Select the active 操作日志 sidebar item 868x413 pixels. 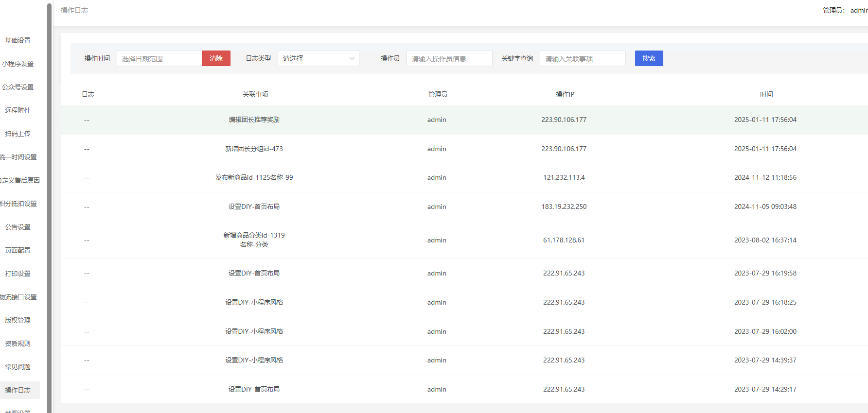pyautogui.click(x=18, y=390)
